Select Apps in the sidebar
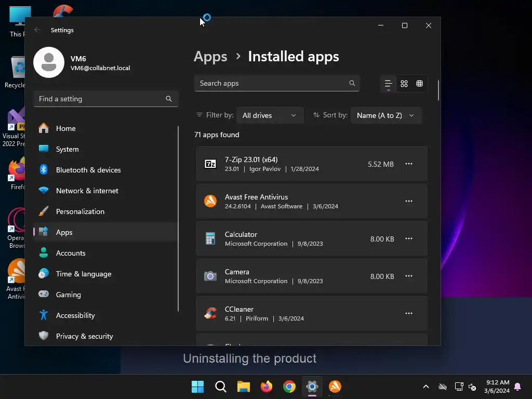532x399 pixels. click(105, 232)
